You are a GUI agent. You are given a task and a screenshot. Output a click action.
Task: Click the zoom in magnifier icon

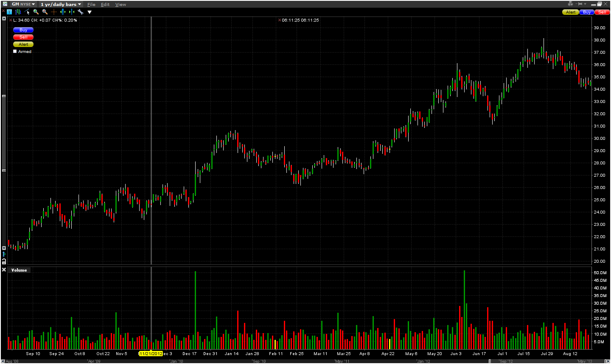(36, 12)
